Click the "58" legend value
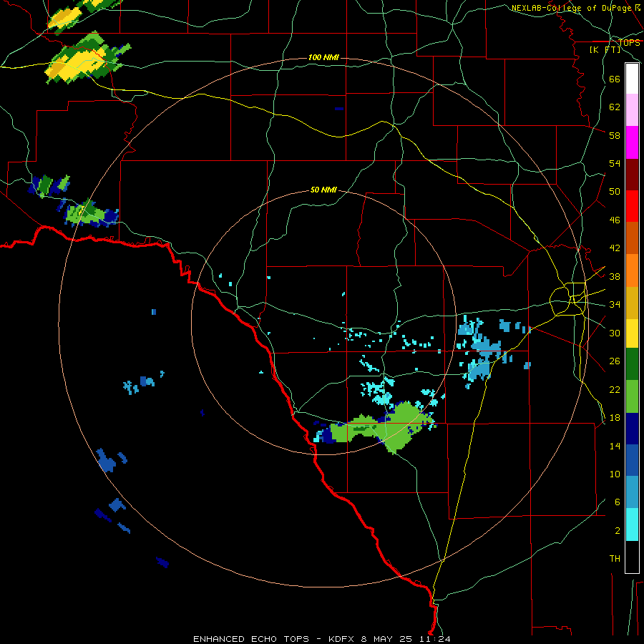This screenshot has width=644, height=644. 615,135
